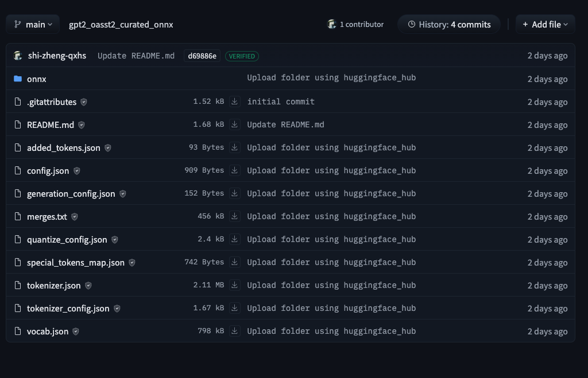Open the main branch dropdown
Viewport: 588px width, 378px height.
tap(33, 24)
